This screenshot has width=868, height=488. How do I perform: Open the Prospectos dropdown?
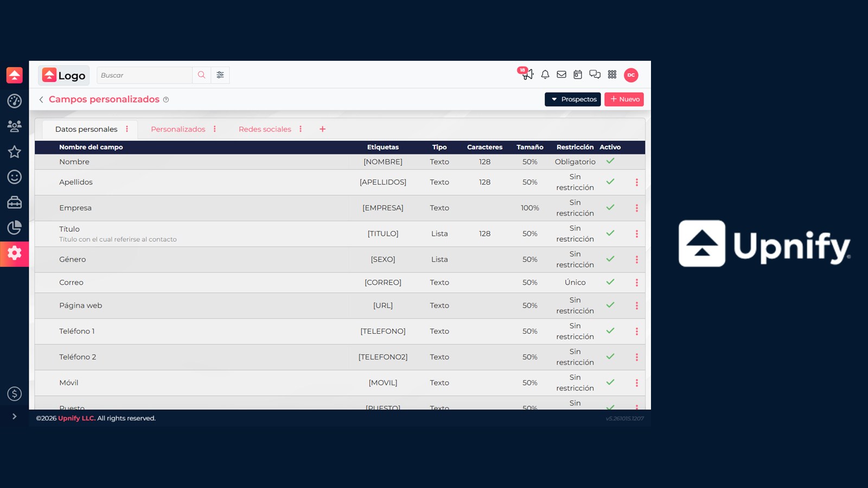[573, 99]
